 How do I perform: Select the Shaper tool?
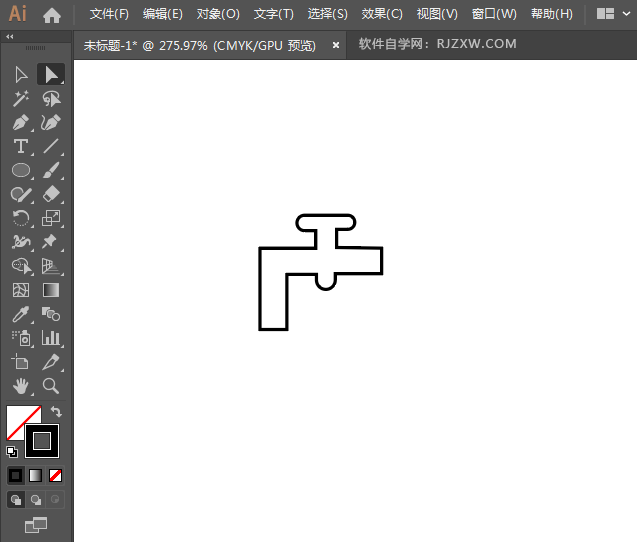21,195
